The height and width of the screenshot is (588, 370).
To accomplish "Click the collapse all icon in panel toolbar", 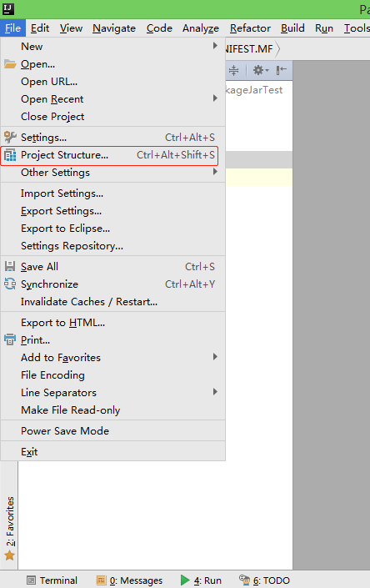I will (233, 70).
